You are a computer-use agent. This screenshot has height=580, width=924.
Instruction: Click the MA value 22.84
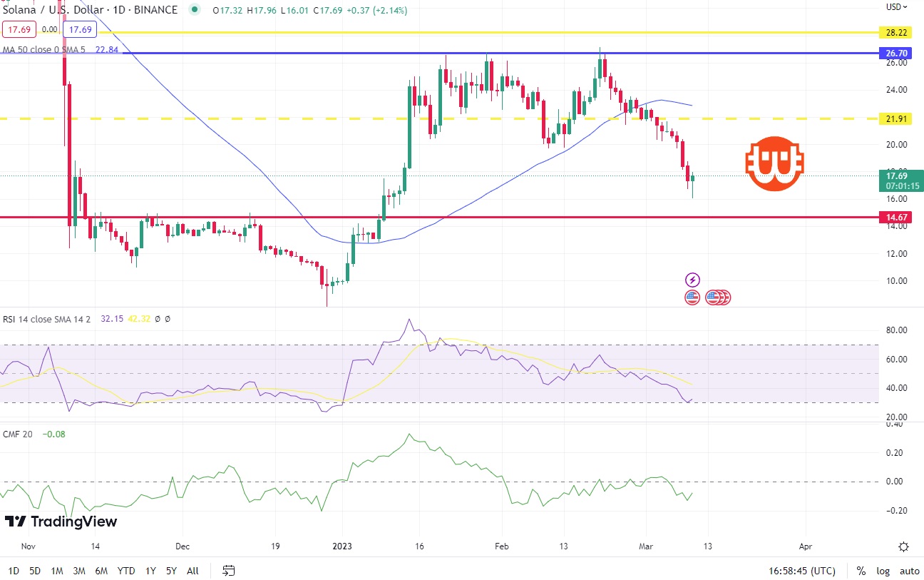[x=107, y=50]
